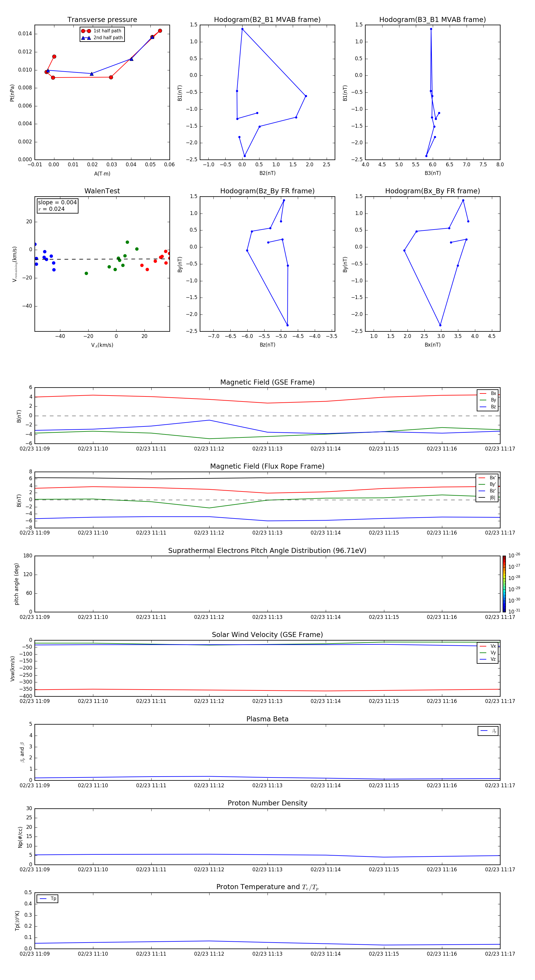Click the '02/23 11:13' tick under GSE field plot
This screenshot has height=980, width=535.
267,448
